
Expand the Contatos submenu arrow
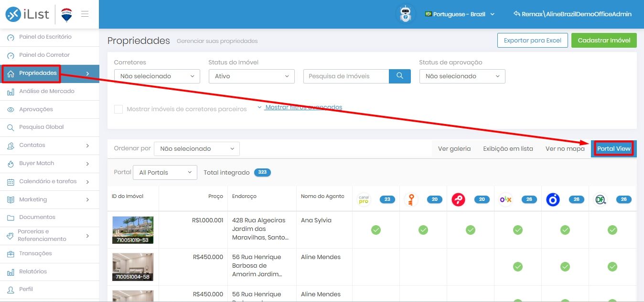click(87, 146)
